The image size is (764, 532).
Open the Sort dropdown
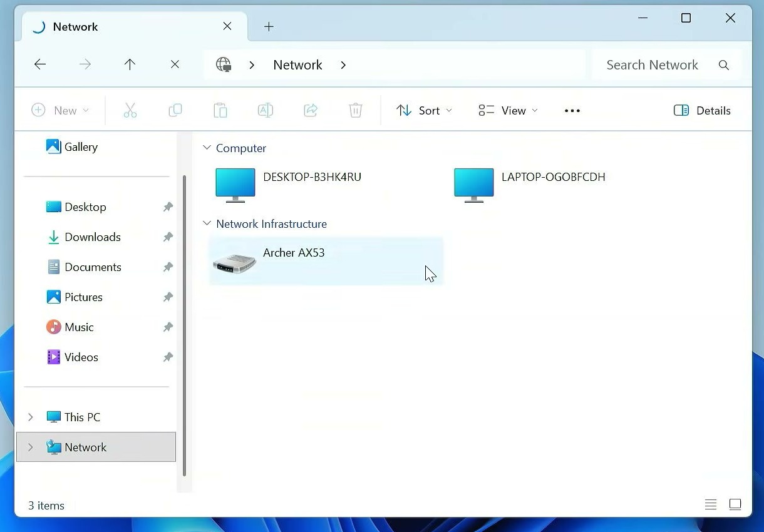[424, 111]
